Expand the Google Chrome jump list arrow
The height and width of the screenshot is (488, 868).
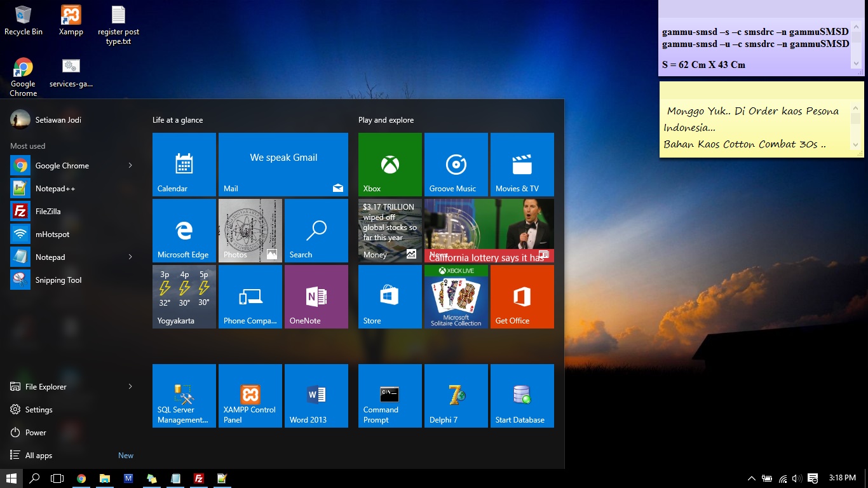[x=130, y=165]
